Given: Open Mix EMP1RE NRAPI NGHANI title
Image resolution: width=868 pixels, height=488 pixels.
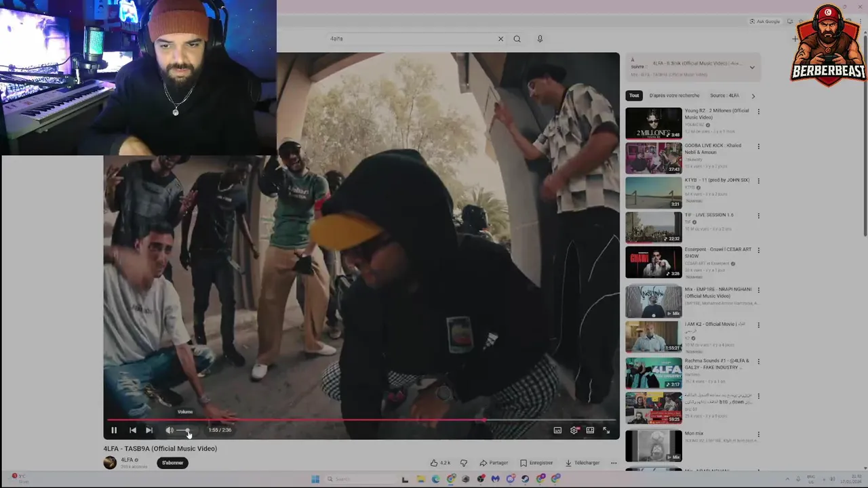Looking at the screenshot, I should click(717, 292).
